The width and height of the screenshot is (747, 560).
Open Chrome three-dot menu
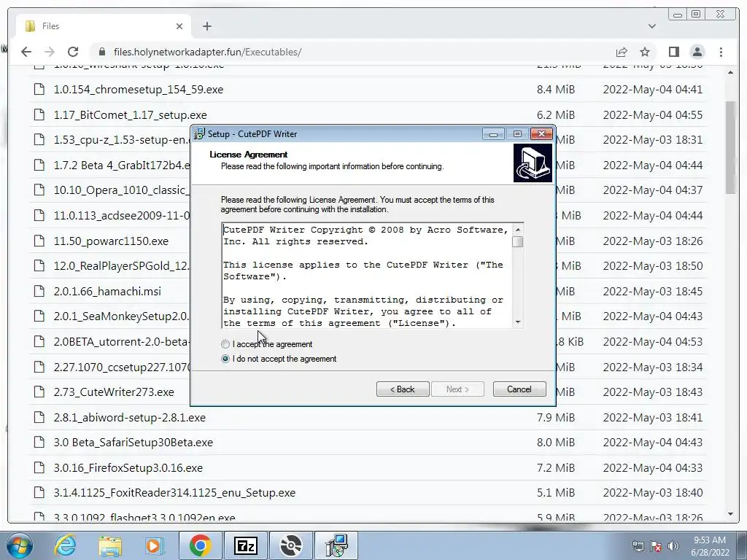(x=721, y=52)
